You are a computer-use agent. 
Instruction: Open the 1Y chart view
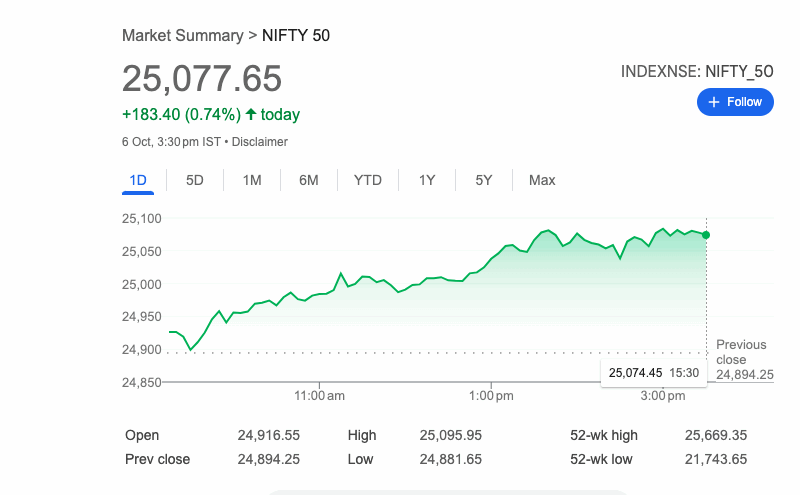[427, 180]
